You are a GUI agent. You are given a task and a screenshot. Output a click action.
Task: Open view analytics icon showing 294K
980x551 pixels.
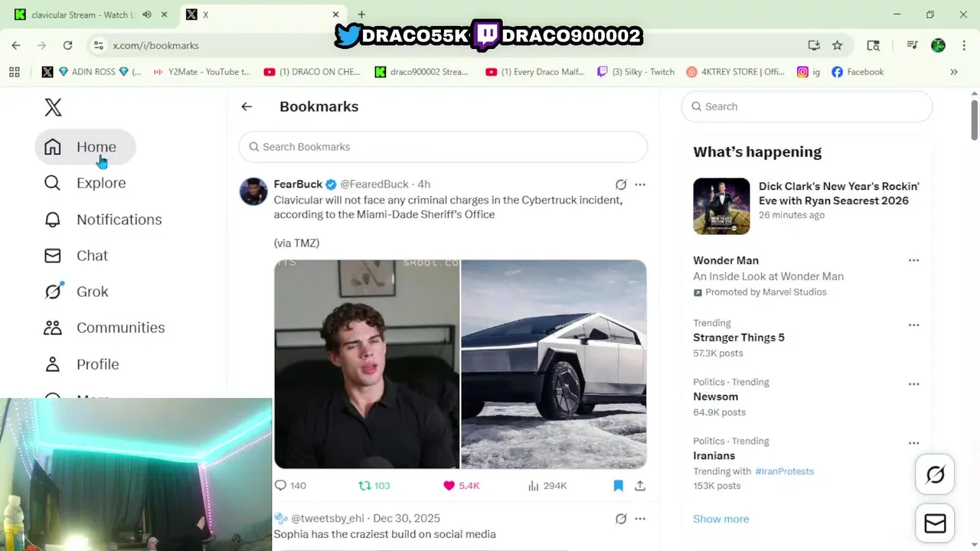point(534,486)
